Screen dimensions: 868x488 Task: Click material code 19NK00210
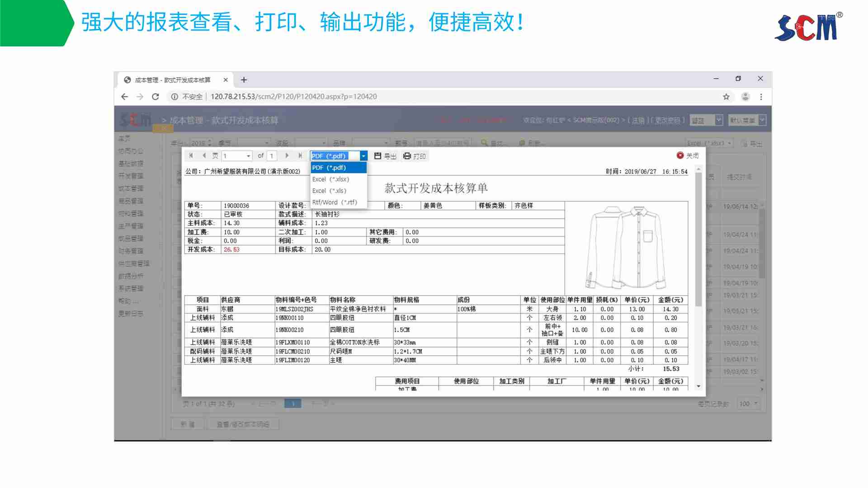290,330
